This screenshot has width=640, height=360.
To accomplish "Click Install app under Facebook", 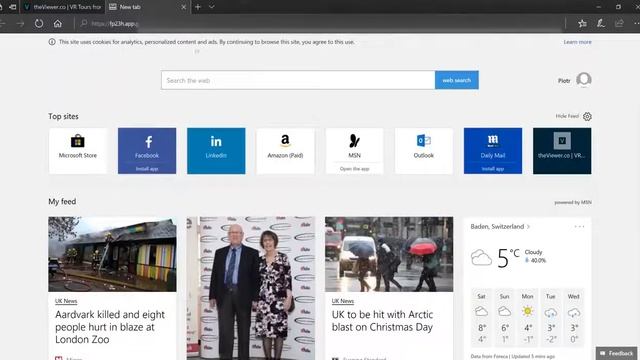I will click(147, 169).
